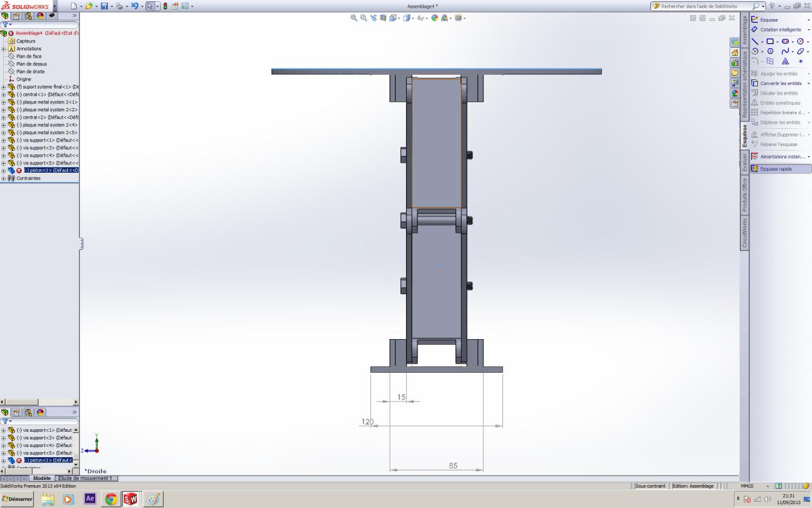The image size is (812, 508).
Task: Select the Modèle tab at the bottom
Action: pyautogui.click(x=42, y=478)
